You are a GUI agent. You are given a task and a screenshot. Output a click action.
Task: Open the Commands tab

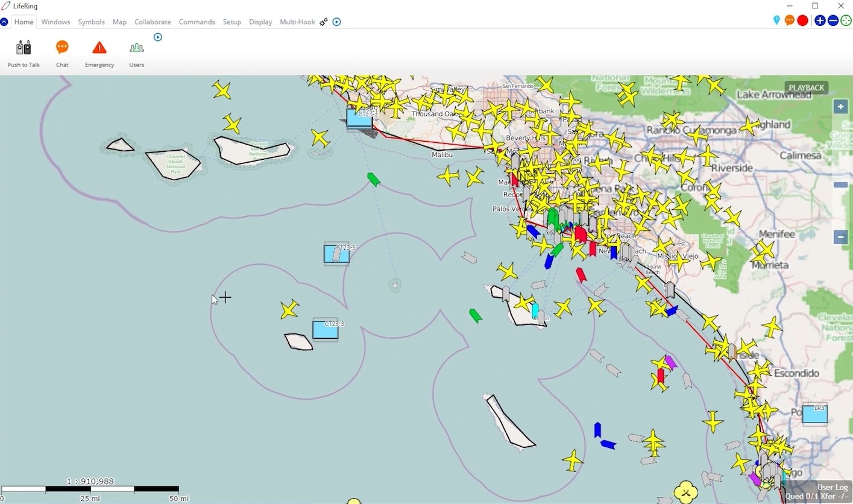(x=197, y=22)
